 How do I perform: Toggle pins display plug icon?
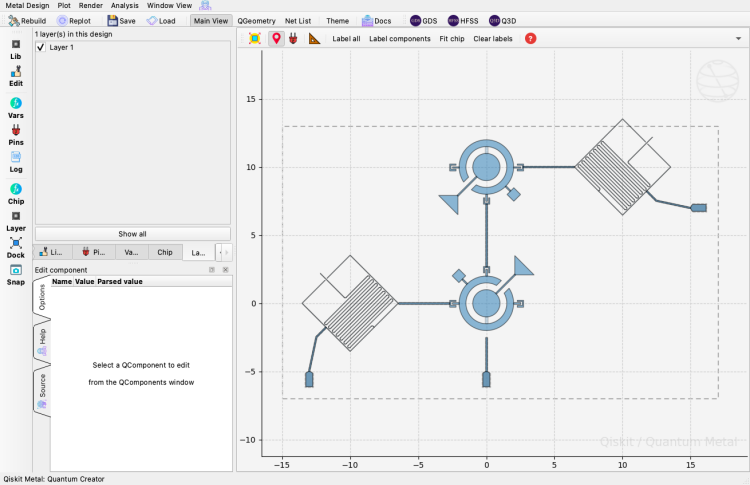pos(293,39)
